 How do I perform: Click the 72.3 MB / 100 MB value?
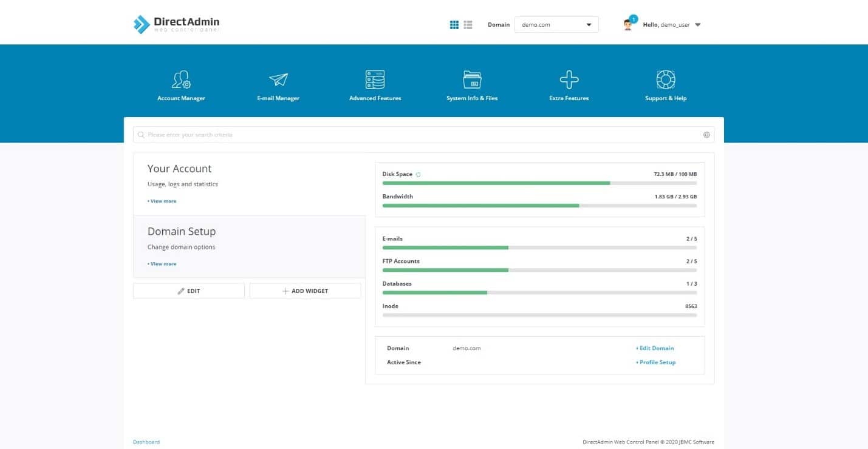click(675, 174)
